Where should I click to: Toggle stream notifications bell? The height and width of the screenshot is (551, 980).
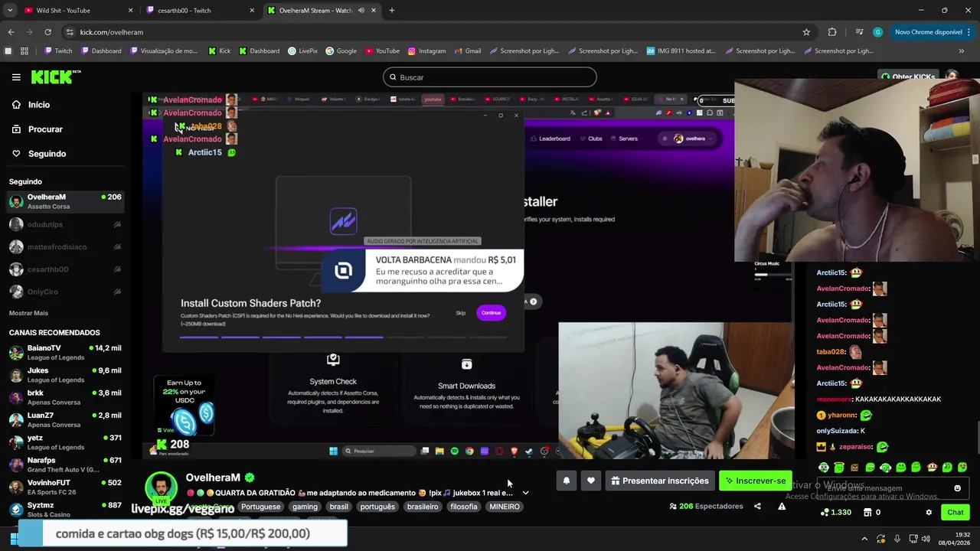pos(567,481)
